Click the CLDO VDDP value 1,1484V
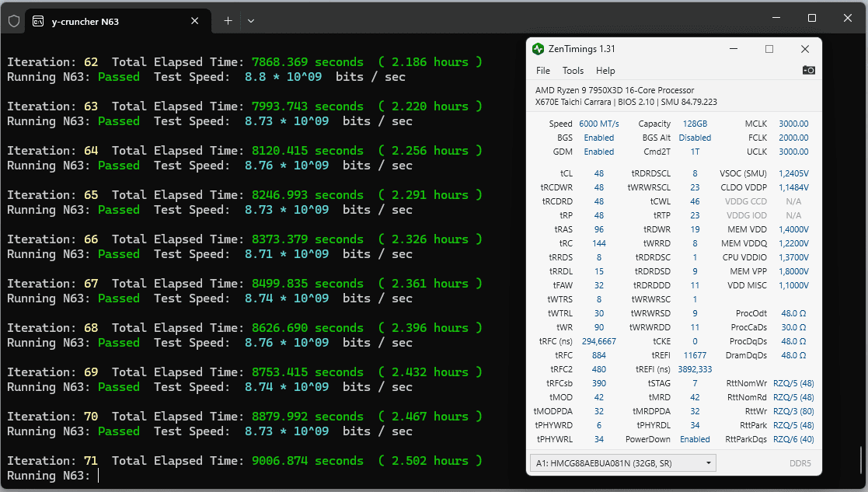The image size is (868, 492). (793, 187)
